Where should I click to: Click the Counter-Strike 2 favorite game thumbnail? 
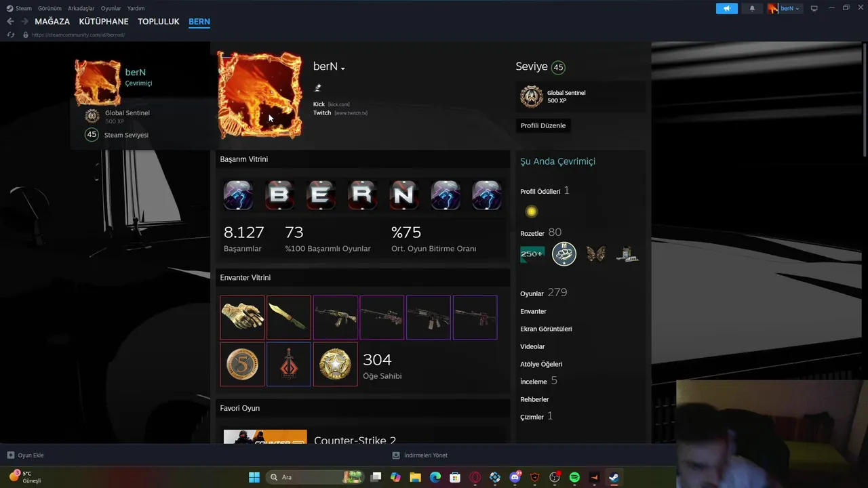(265, 437)
